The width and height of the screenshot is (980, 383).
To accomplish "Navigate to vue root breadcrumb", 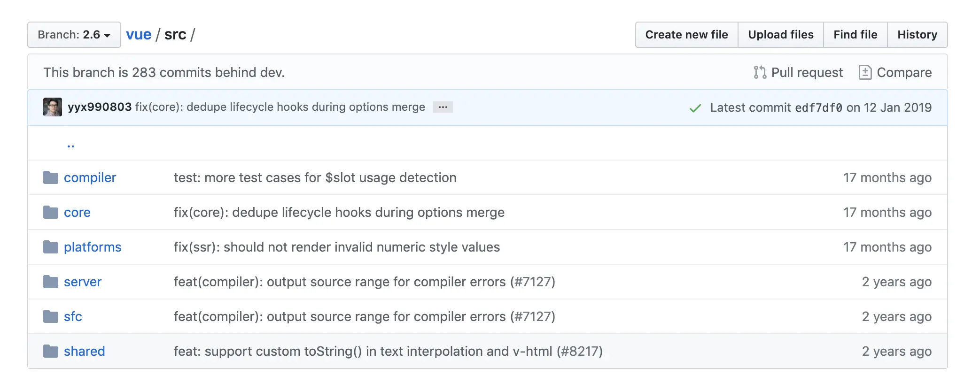I will click(x=139, y=35).
